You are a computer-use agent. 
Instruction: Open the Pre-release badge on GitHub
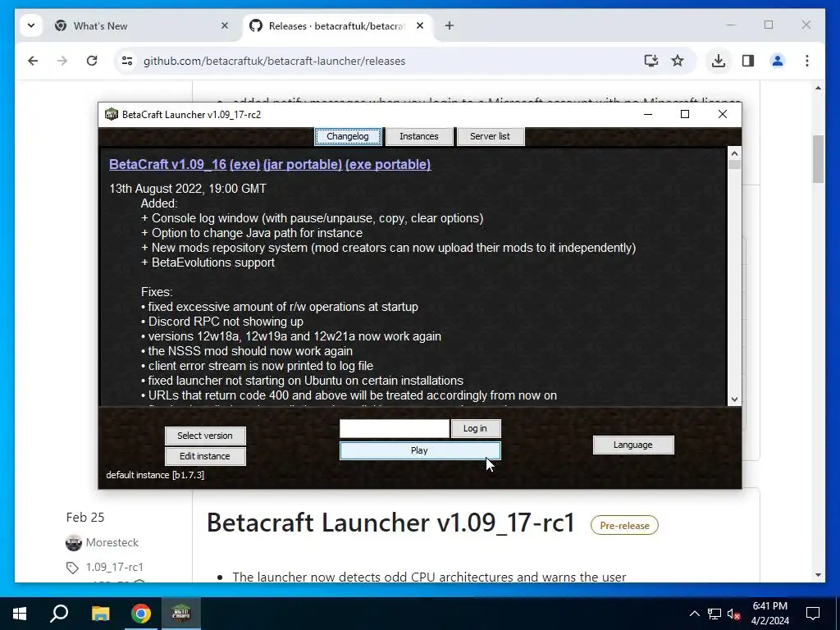[x=624, y=526]
